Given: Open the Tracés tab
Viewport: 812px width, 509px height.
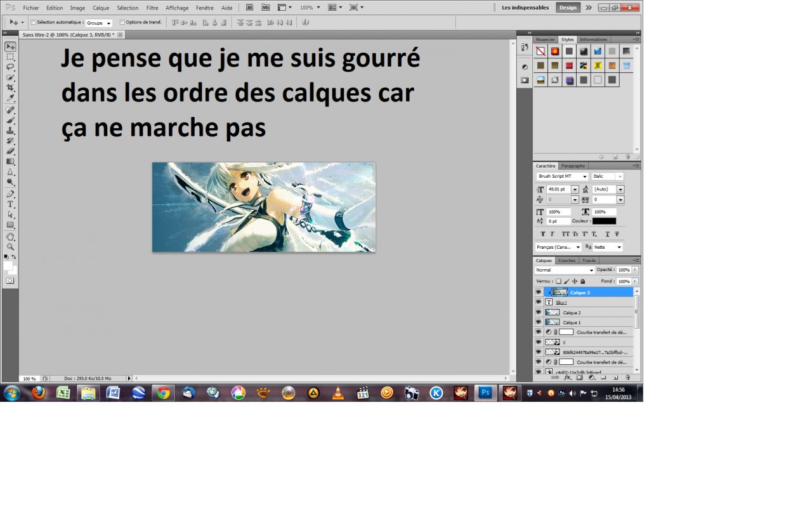Looking at the screenshot, I should pos(589,260).
